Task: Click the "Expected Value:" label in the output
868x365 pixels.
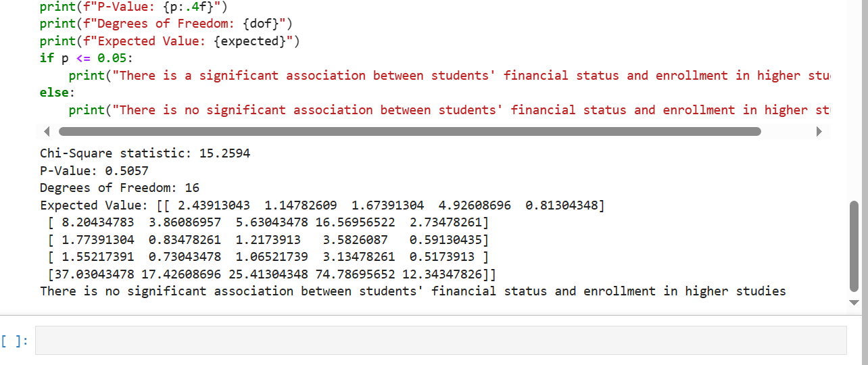Action: point(91,205)
